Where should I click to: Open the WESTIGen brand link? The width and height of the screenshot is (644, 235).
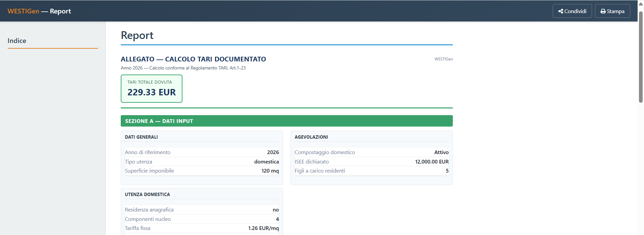23,11
